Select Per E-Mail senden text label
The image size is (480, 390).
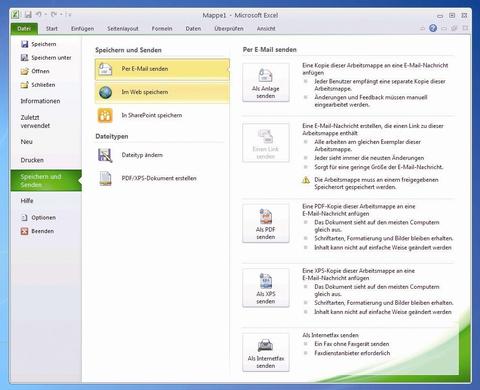(145, 69)
